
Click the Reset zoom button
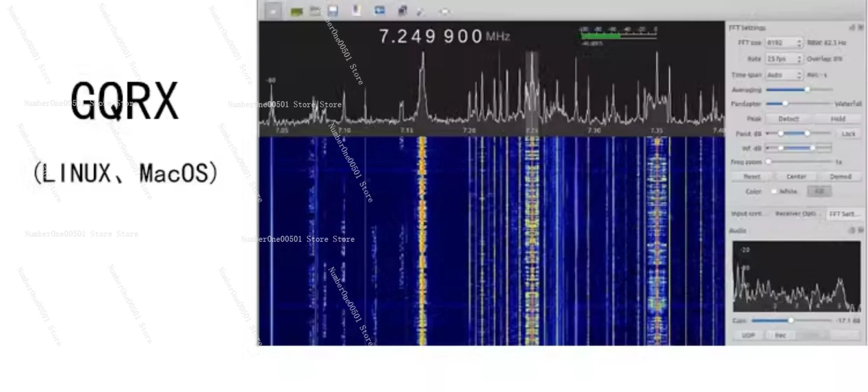point(752,176)
